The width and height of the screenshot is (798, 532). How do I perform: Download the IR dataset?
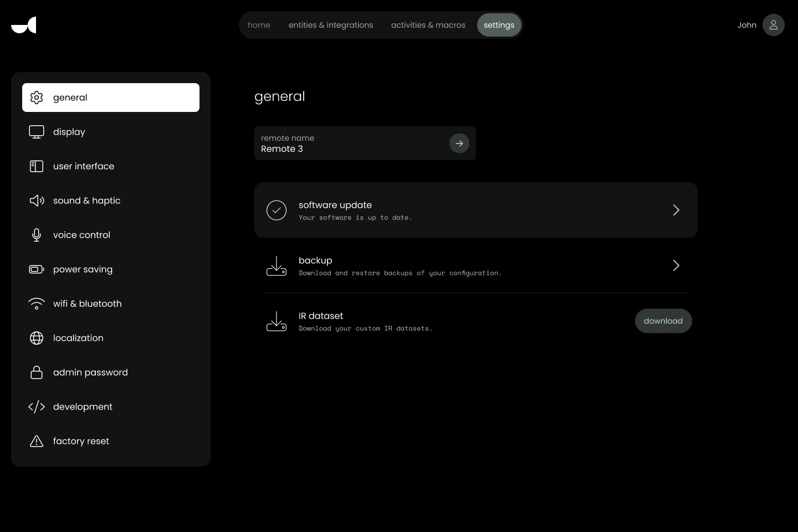[663, 321]
